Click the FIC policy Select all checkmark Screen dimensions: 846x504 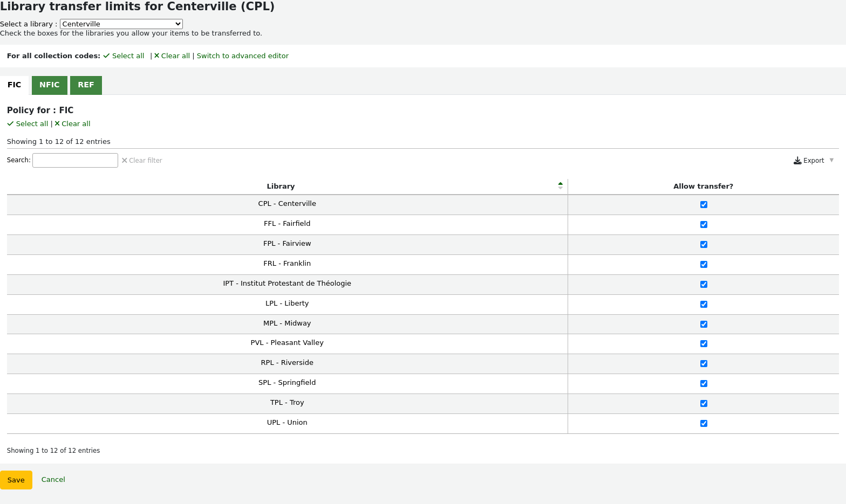point(10,124)
